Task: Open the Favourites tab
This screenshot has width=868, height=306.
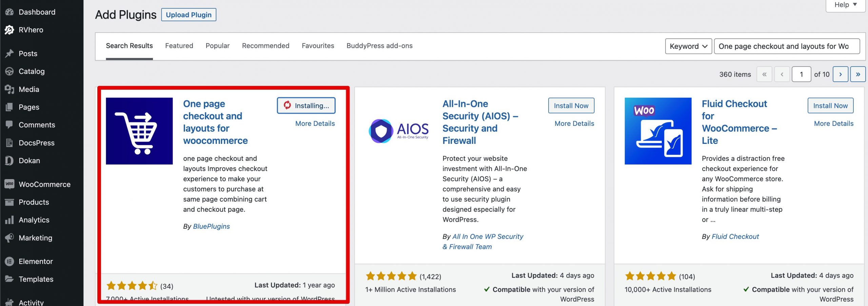Action: point(318,46)
